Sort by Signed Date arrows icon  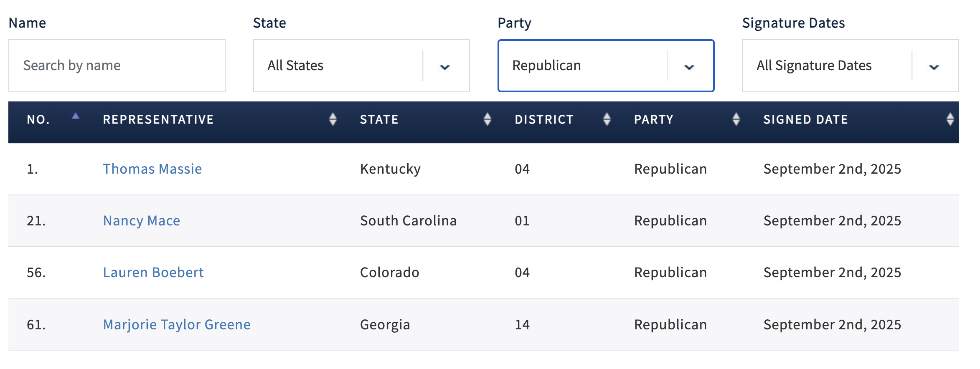coord(950,119)
